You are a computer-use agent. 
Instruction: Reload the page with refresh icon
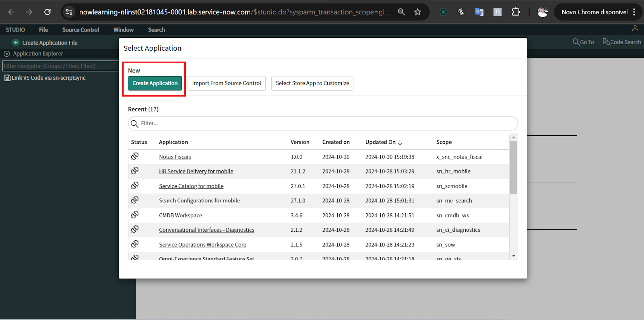(x=47, y=12)
